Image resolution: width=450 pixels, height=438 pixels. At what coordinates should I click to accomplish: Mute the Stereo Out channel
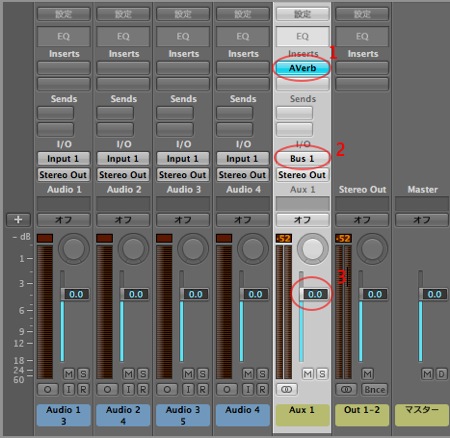coord(367,374)
